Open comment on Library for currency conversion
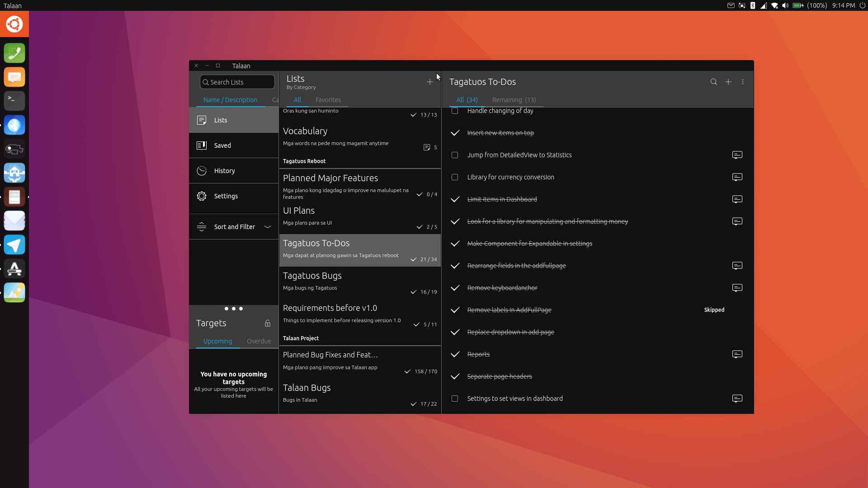Image resolution: width=868 pixels, height=488 pixels. point(737,177)
